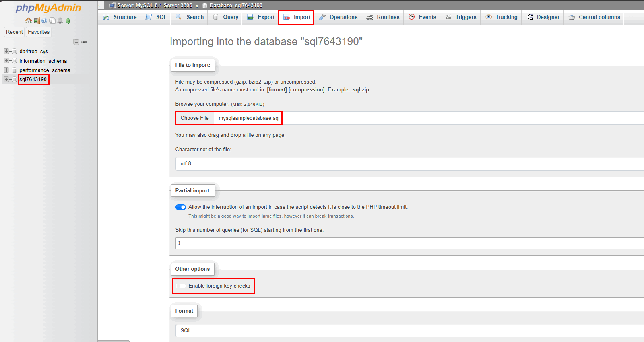This screenshot has width=644, height=342.
Task: Open phpMyAdmin documentation help icon
Action: click(x=44, y=21)
